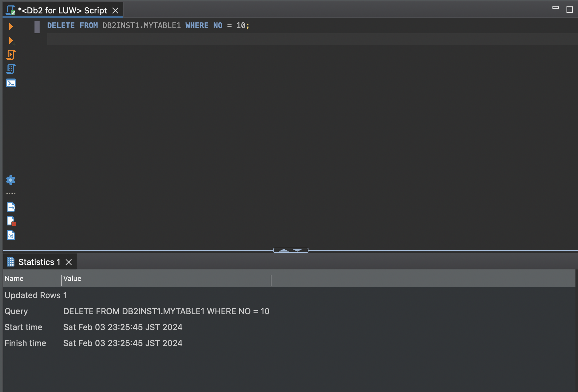This screenshot has height=392, width=578.
Task: Click the Start time value cell
Action: pyautogui.click(x=123, y=327)
